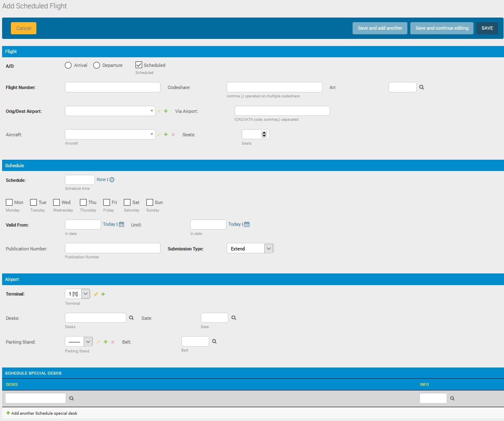Open calendar icon for Until date
The width and height of the screenshot is (504, 421).
(247, 225)
